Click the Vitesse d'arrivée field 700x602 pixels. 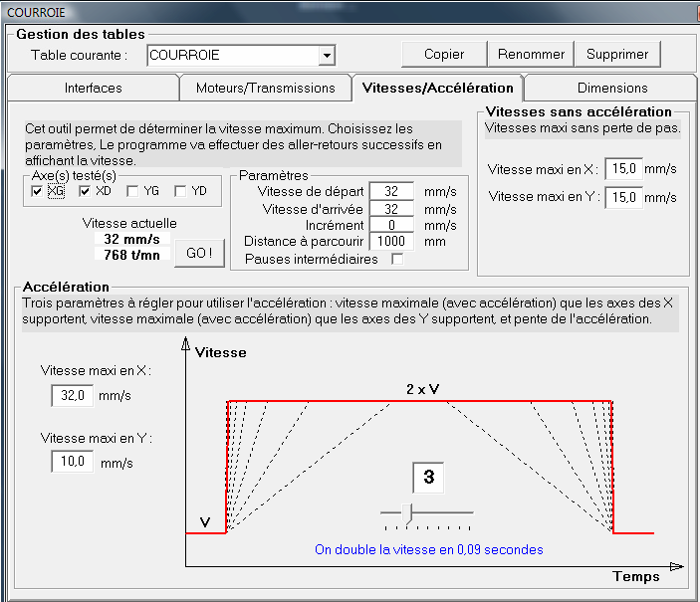tap(391, 208)
